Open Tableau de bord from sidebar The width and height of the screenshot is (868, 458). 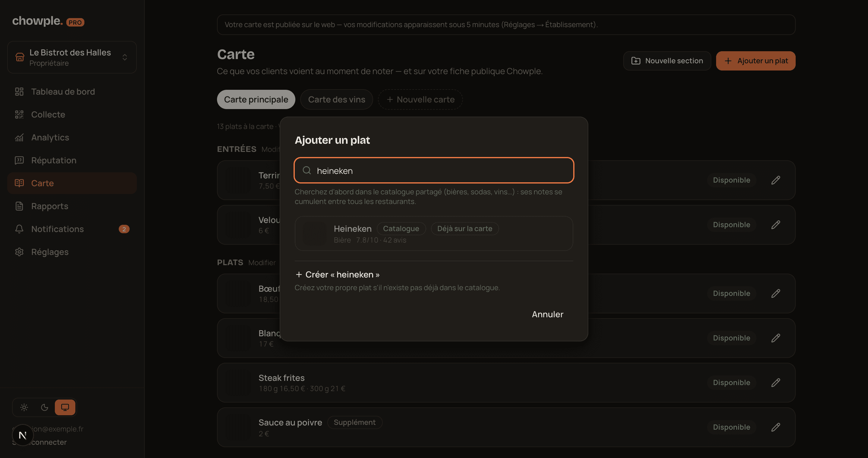click(x=72, y=92)
